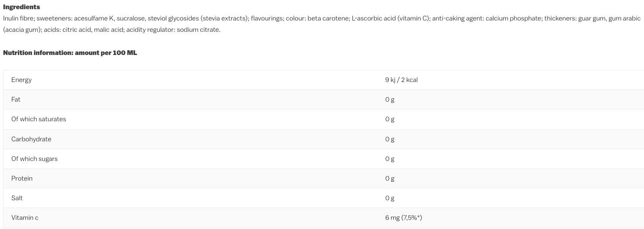Image resolution: width=644 pixels, height=229 pixels.
Task: Select the 'Of which saturates' label
Action: (39, 119)
